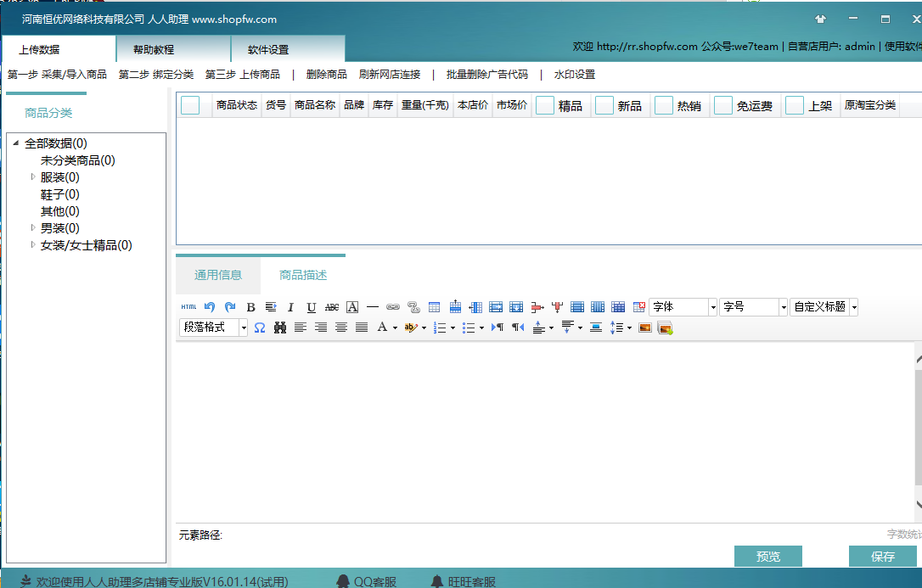Switch to the 软件设置 tab
Image resolution: width=922 pixels, height=588 pixels.
pos(269,49)
